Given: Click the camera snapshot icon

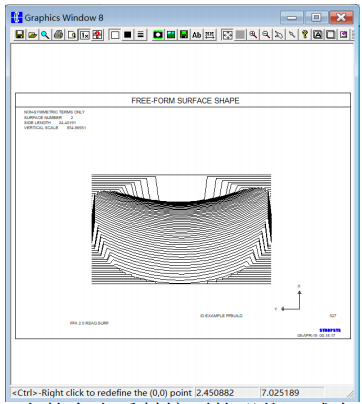Looking at the screenshot, I should point(158,34).
